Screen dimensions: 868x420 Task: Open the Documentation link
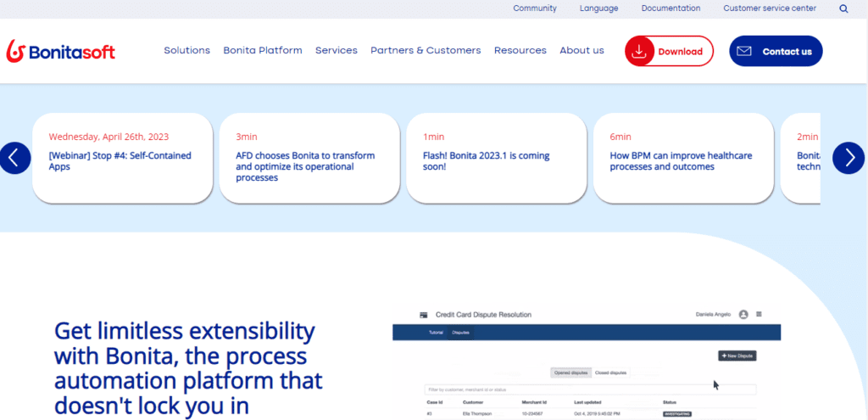(x=671, y=8)
